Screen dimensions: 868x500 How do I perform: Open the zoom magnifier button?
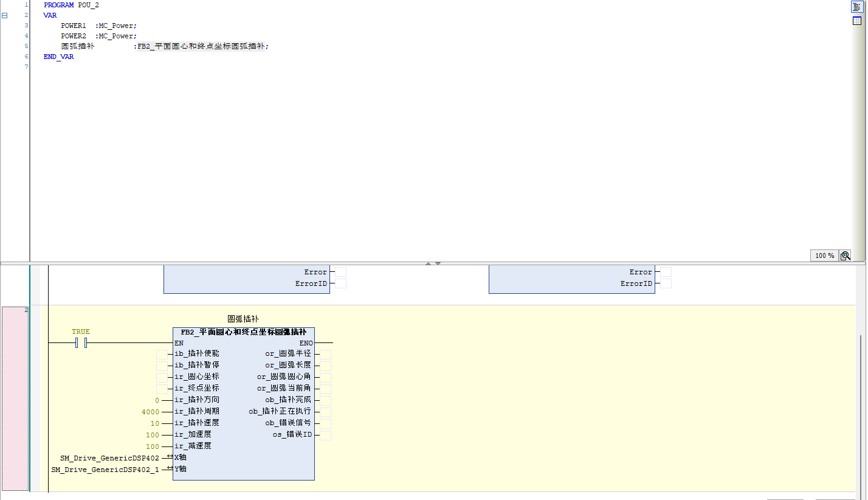[x=845, y=255]
